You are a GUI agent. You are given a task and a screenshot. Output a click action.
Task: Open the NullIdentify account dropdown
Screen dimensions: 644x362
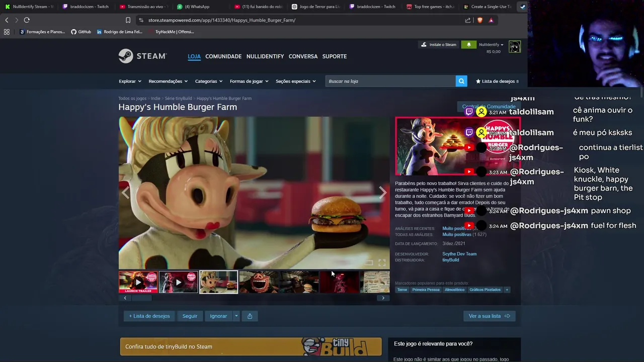pyautogui.click(x=491, y=45)
